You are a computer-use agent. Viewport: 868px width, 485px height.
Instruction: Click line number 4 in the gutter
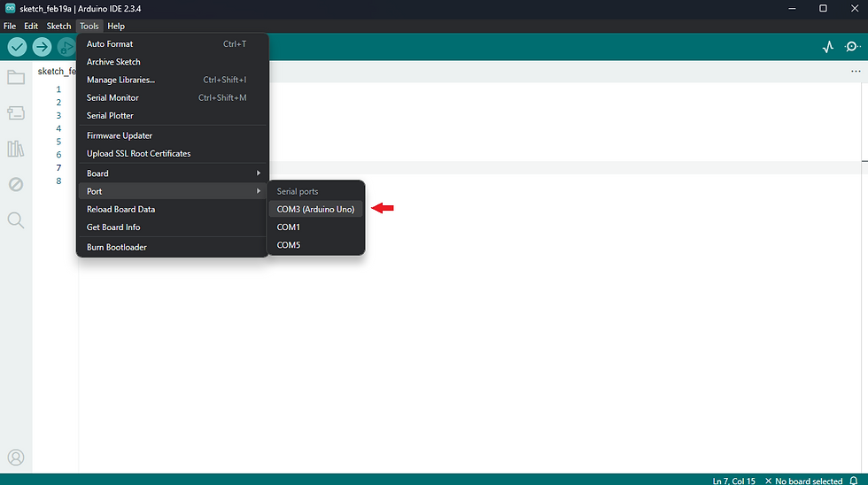(58, 128)
